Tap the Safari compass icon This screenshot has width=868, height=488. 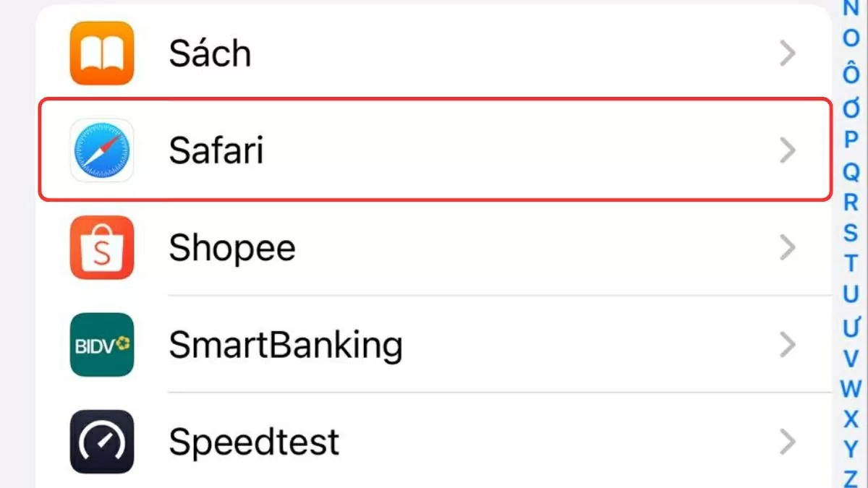102,150
